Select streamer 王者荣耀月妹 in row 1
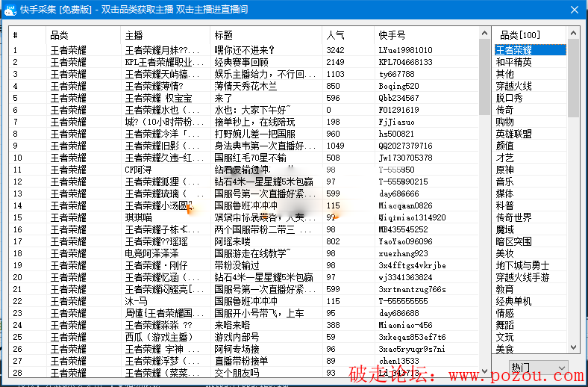The image size is (588, 387). point(162,50)
